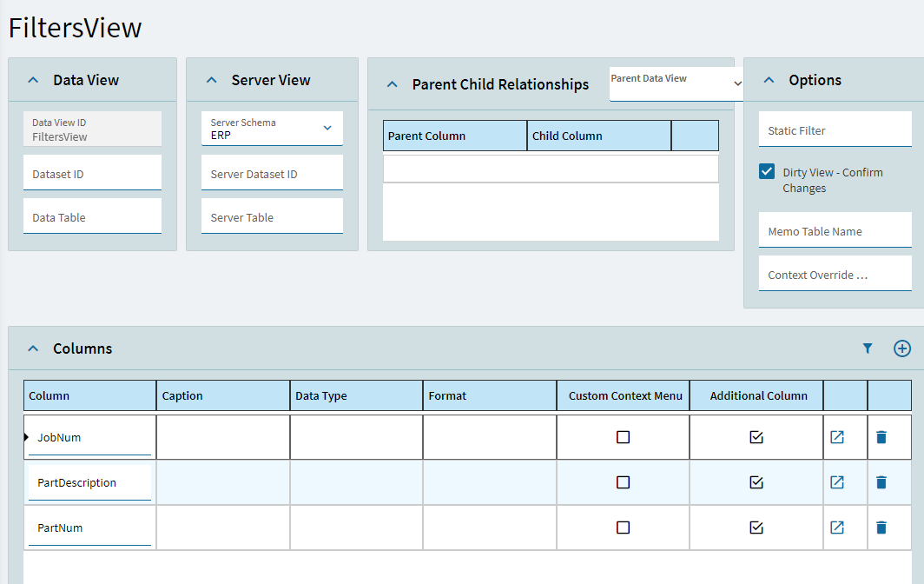Sort by the Column header
This screenshot has height=584, width=924.
89,395
